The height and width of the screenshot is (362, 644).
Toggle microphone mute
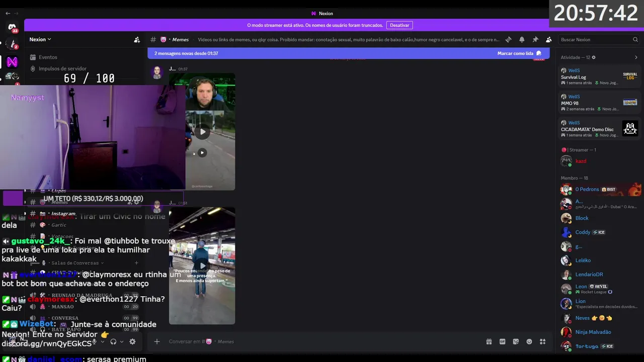pyautogui.click(x=94, y=342)
